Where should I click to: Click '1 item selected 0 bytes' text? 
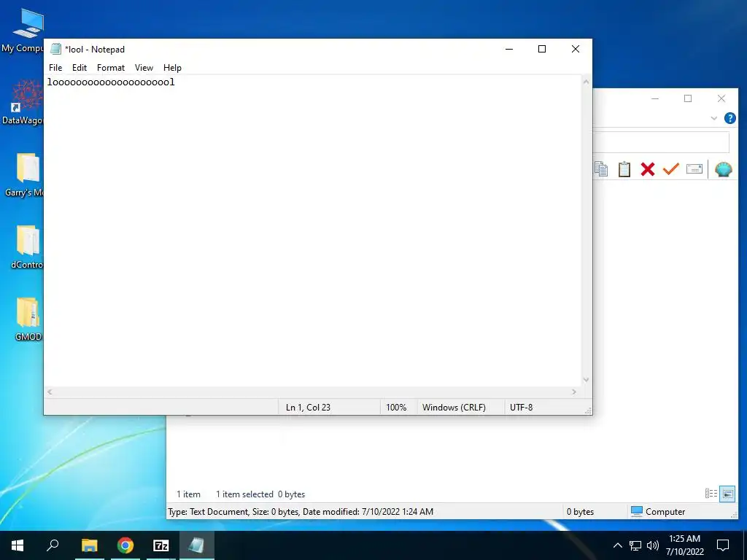point(260,494)
